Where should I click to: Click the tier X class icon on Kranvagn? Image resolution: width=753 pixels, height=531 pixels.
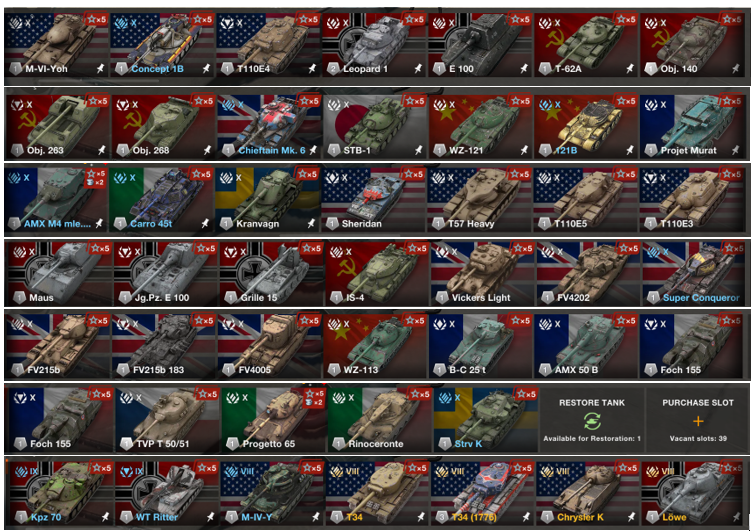tap(231, 178)
